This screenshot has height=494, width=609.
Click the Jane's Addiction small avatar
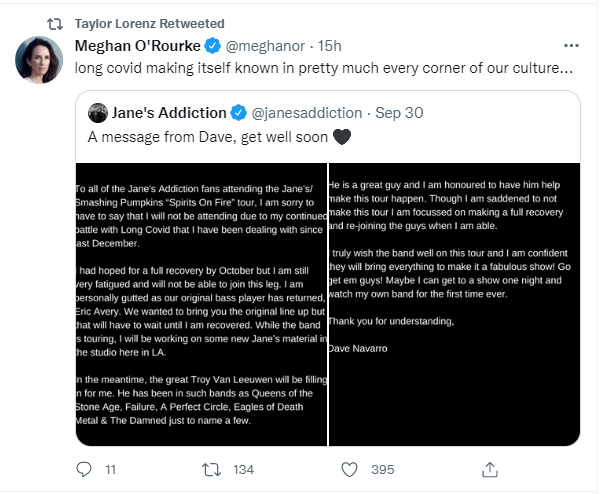[98, 113]
